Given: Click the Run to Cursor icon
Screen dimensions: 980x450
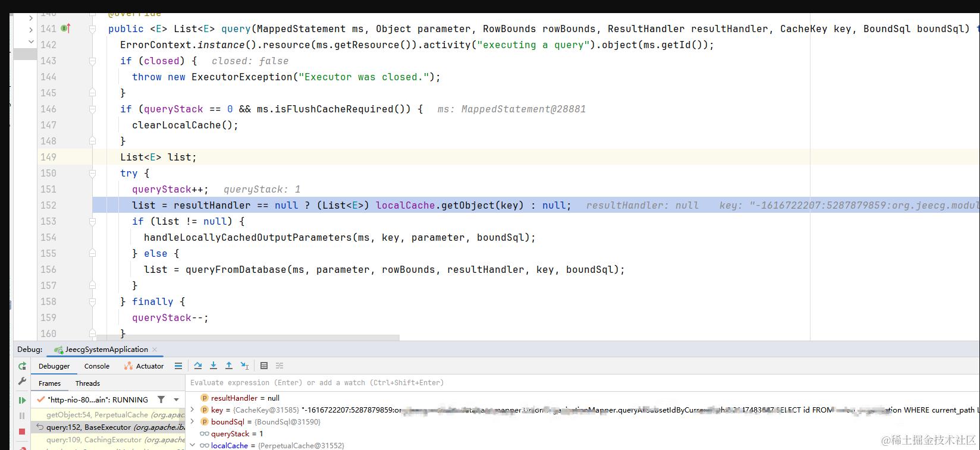Looking at the screenshot, I should click(244, 366).
